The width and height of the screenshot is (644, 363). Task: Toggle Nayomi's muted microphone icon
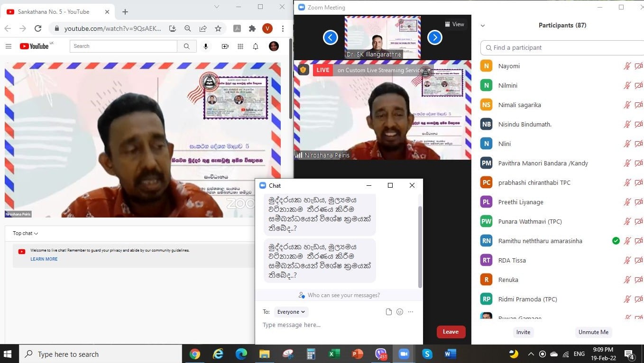(x=627, y=66)
